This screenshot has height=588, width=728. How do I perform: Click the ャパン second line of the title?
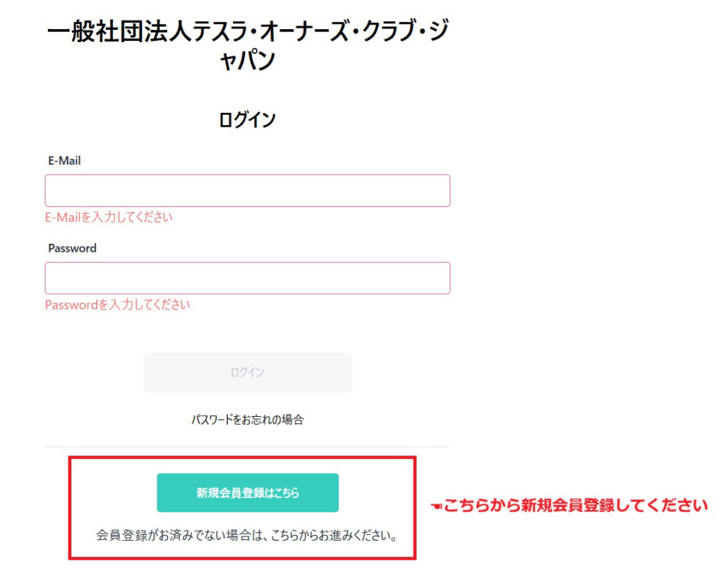point(248,61)
